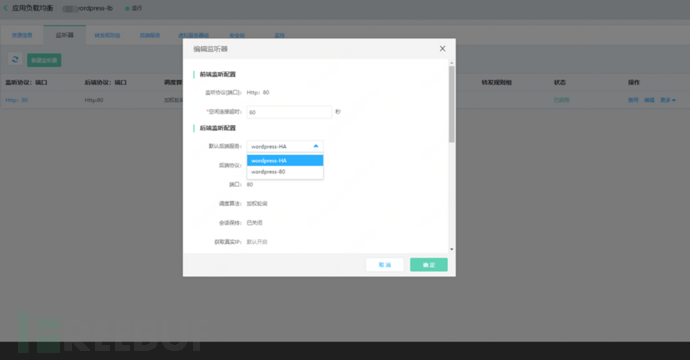Image resolution: width=690 pixels, height=360 pixels.
Task: Go back using the arrow beside 应用负载均衡
Action: 5,8
